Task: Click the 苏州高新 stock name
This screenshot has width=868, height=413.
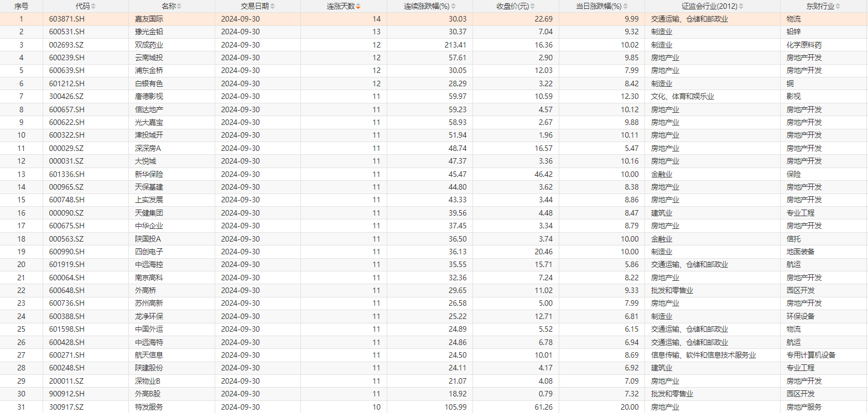Action: [x=149, y=303]
